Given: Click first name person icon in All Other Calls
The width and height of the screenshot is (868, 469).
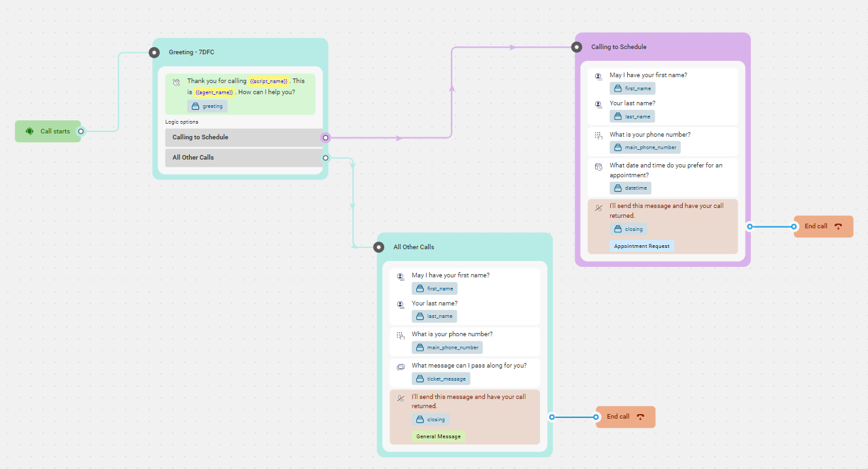Looking at the screenshot, I should 401,277.
